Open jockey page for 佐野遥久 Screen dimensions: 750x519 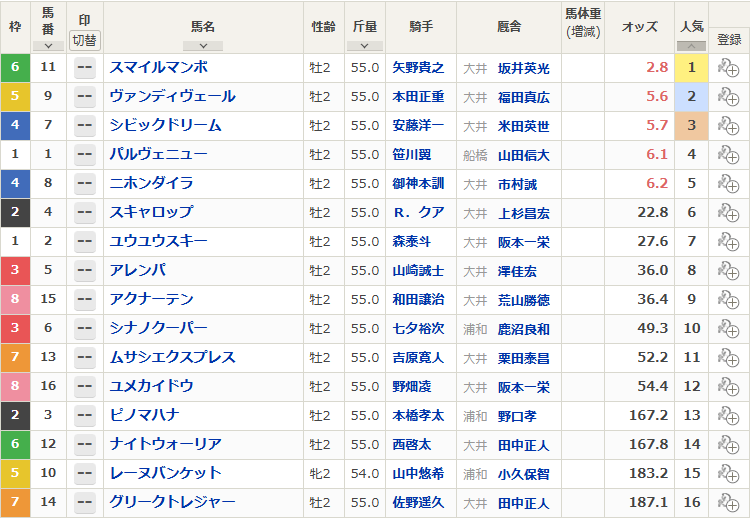pyautogui.click(x=418, y=503)
